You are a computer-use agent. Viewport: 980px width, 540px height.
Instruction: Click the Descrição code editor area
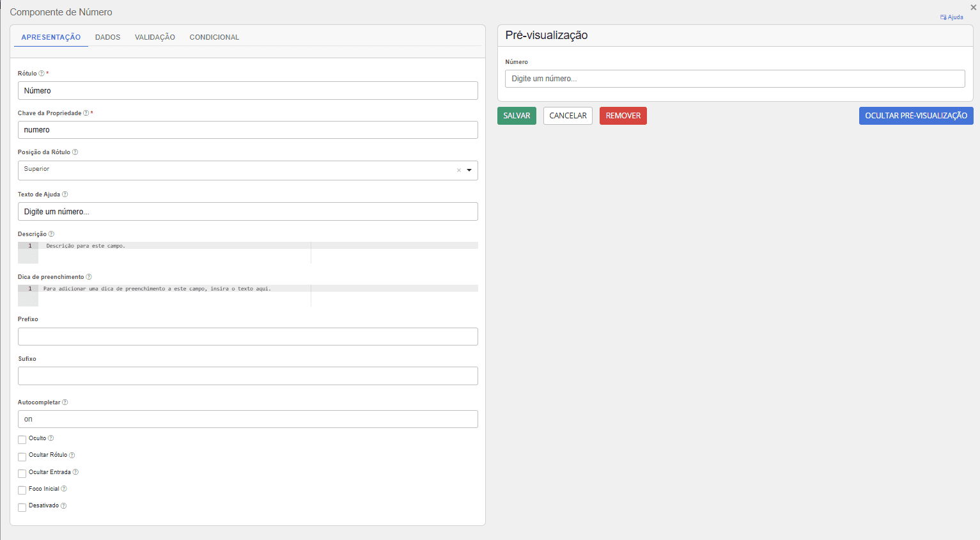coord(248,253)
